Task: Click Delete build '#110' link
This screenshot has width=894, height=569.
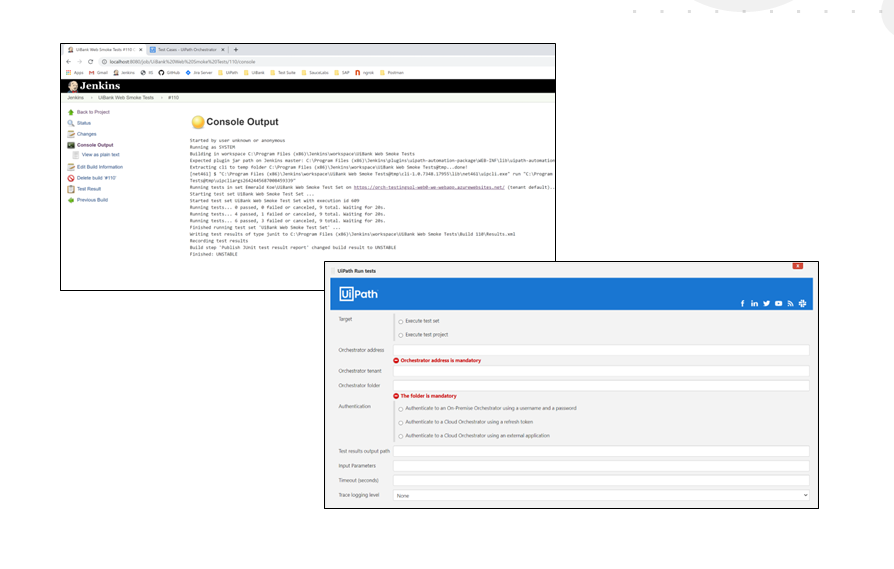Action: (96, 178)
